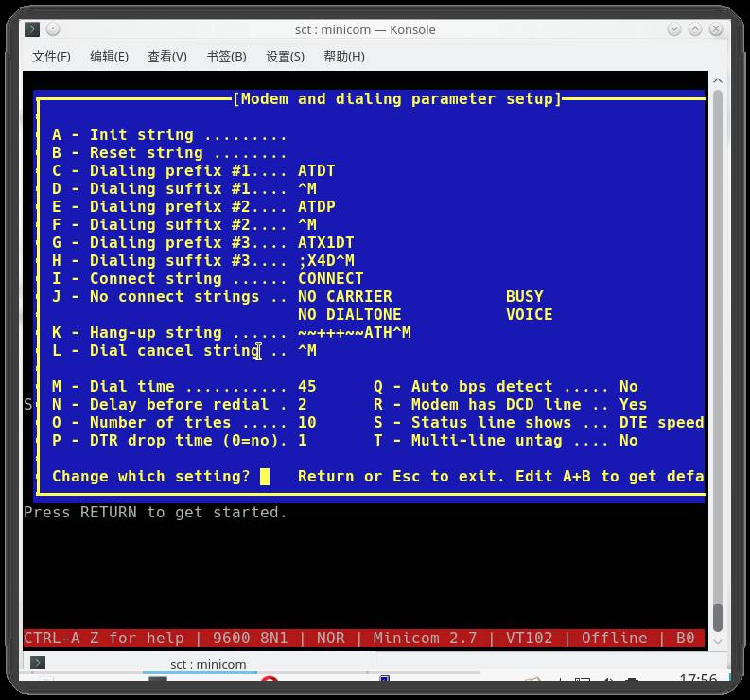Image resolution: width=750 pixels, height=700 pixels.
Task: Click the 'B - Reset string' line
Action: tap(169, 153)
